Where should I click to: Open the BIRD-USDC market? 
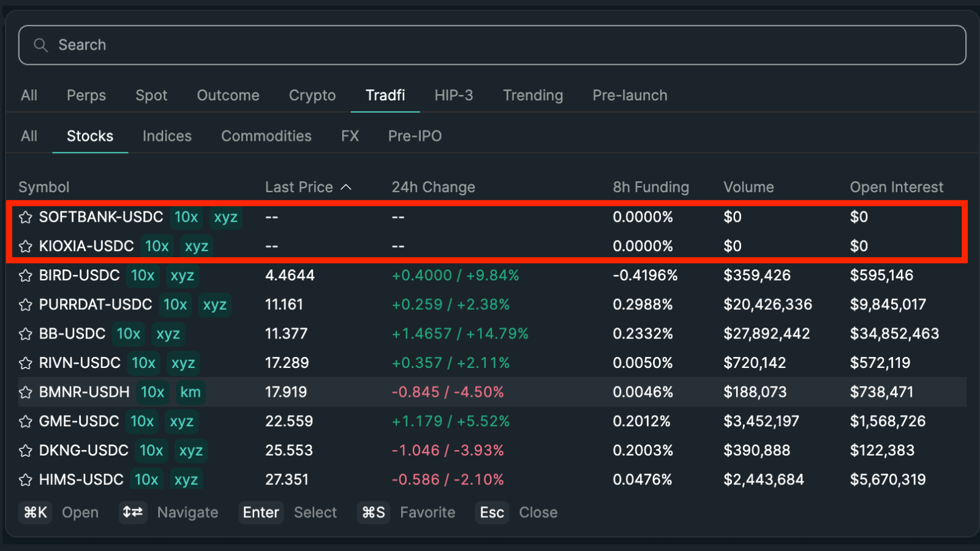(x=492, y=275)
